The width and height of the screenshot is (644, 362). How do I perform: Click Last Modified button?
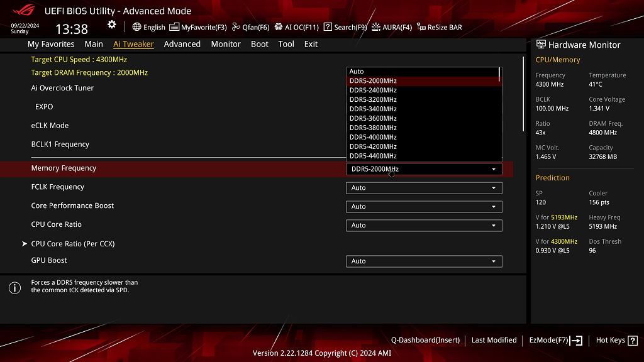click(x=494, y=340)
